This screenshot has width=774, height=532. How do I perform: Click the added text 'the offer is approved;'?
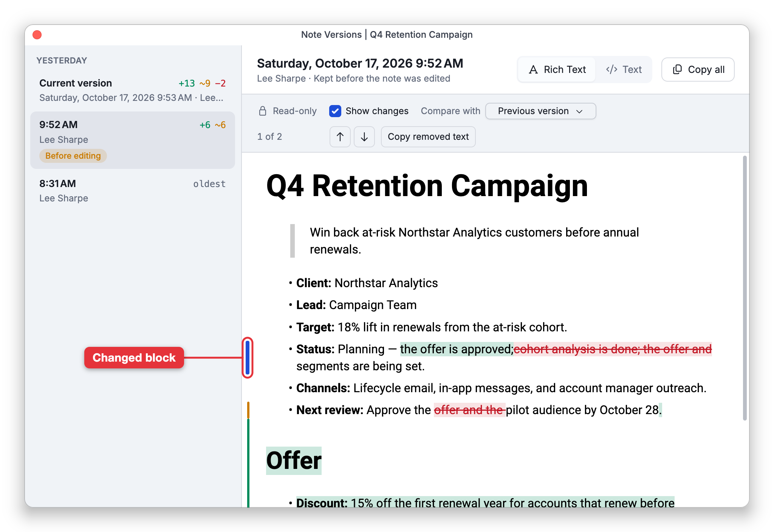coord(457,349)
